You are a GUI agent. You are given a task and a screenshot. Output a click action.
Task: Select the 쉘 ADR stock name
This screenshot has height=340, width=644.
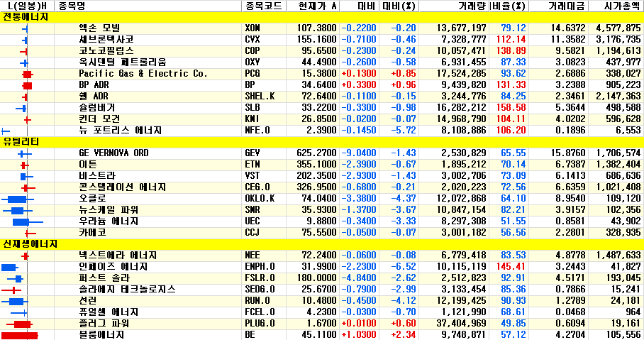point(94,97)
